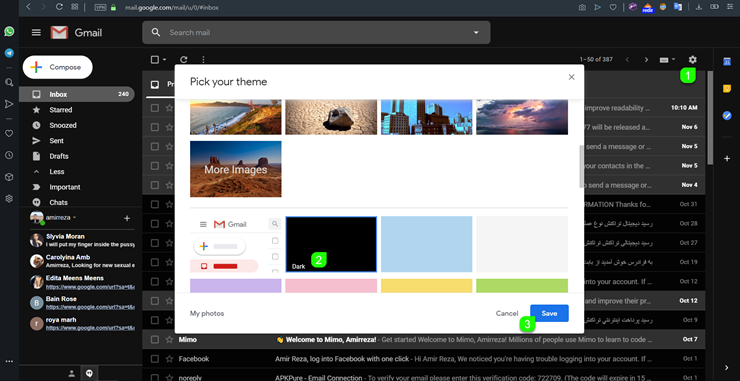Image resolution: width=740 pixels, height=381 pixels.
Task: Open chat with Bain Rose
Action: (82, 303)
